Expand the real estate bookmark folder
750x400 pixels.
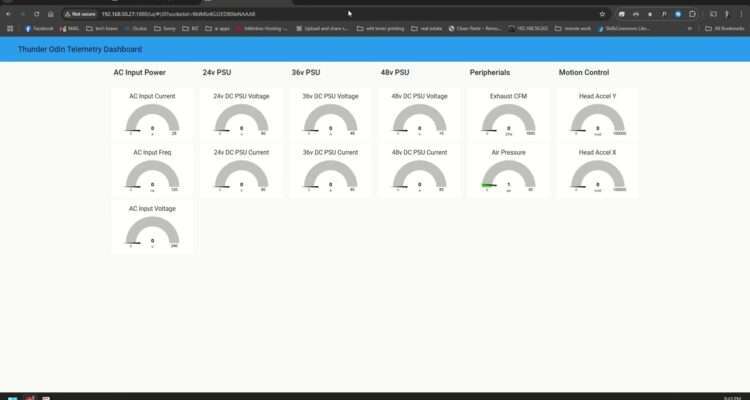(432, 28)
